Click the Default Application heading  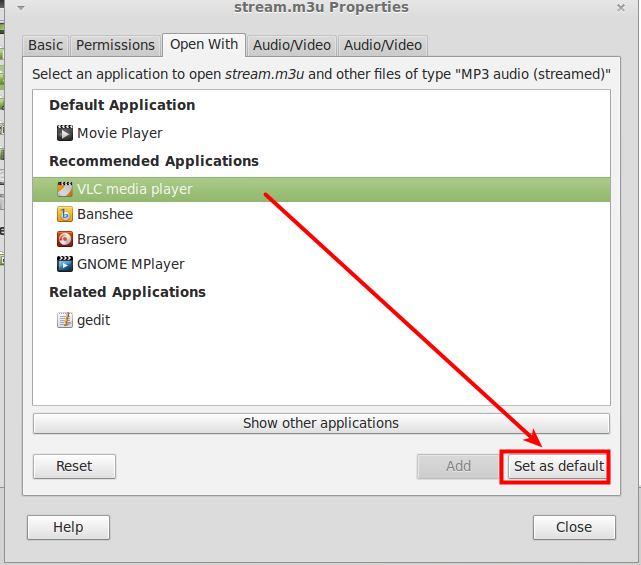pyautogui.click(x=122, y=105)
